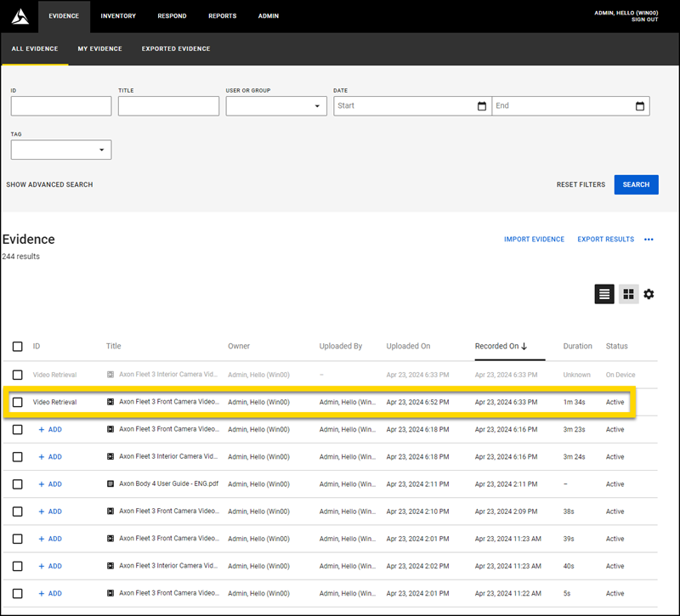Open the Admin main tab
Image resolution: width=680 pixels, height=616 pixels.
(x=269, y=16)
